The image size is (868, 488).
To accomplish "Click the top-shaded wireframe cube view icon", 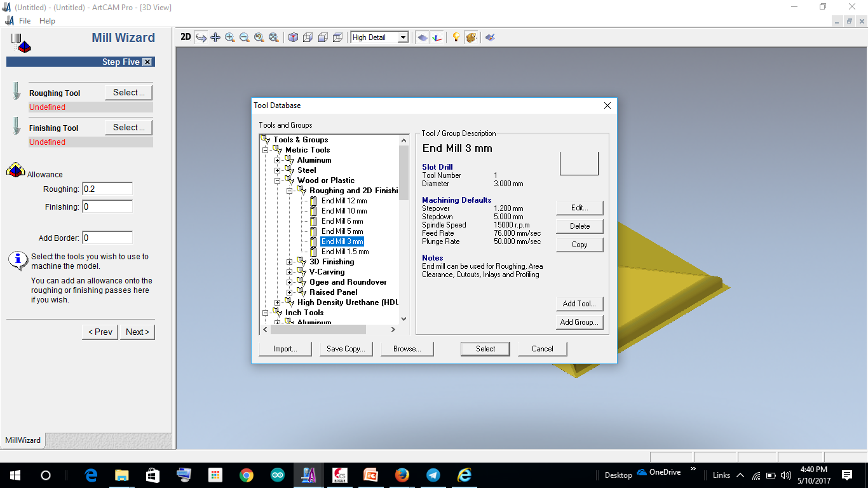I will 337,37.
